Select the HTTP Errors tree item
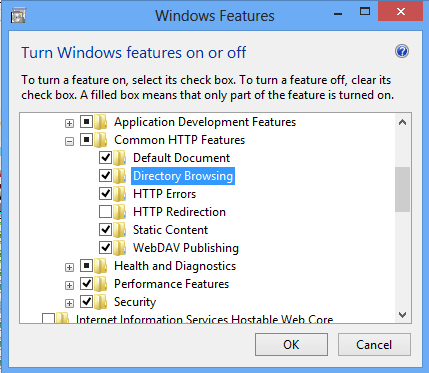Viewport: 429px width, 373px height. coord(164,194)
